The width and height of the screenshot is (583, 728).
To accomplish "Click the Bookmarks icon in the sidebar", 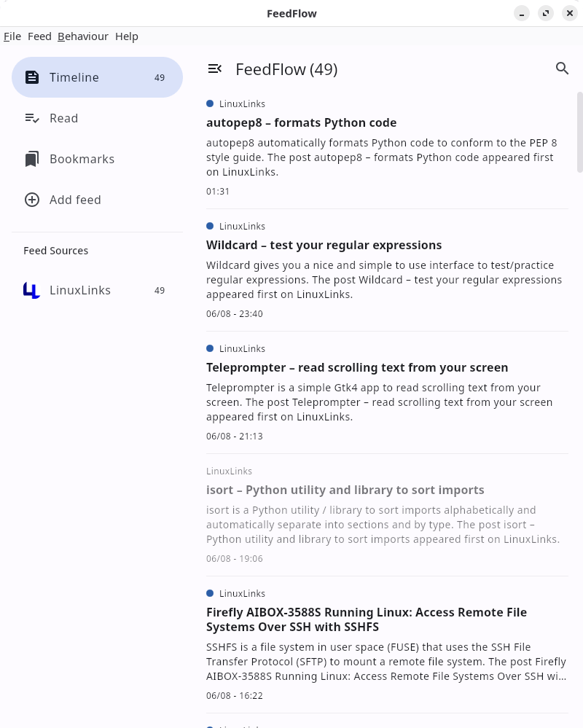I will pyautogui.click(x=31, y=159).
